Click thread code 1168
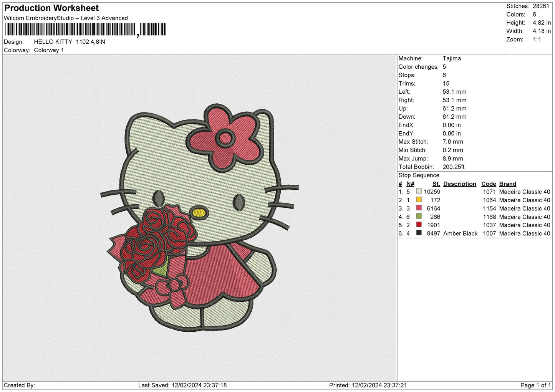This screenshot has height=392, width=555. pos(490,217)
